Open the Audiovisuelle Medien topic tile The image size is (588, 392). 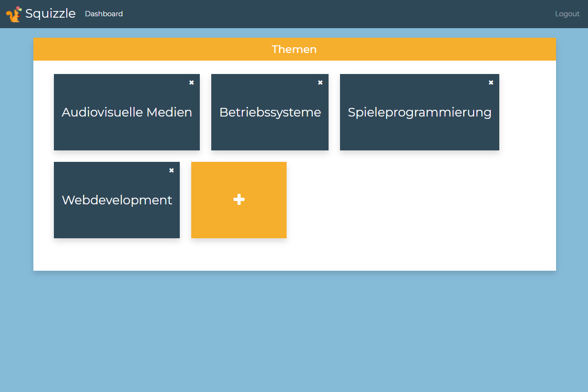[x=127, y=112]
